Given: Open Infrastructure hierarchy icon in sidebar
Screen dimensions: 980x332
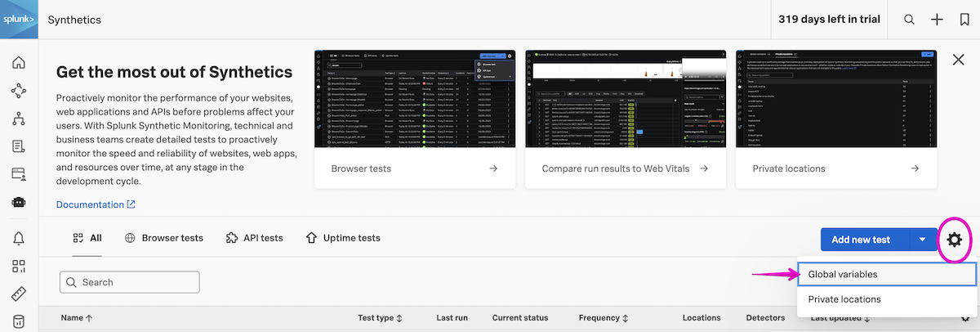Looking at the screenshot, I should [19, 119].
